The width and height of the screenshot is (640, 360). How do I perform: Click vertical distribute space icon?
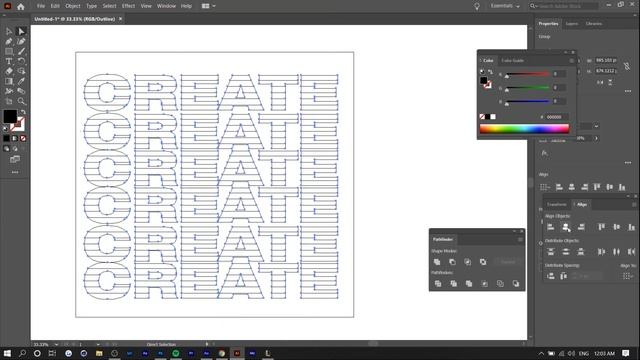click(x=551, y=276)
